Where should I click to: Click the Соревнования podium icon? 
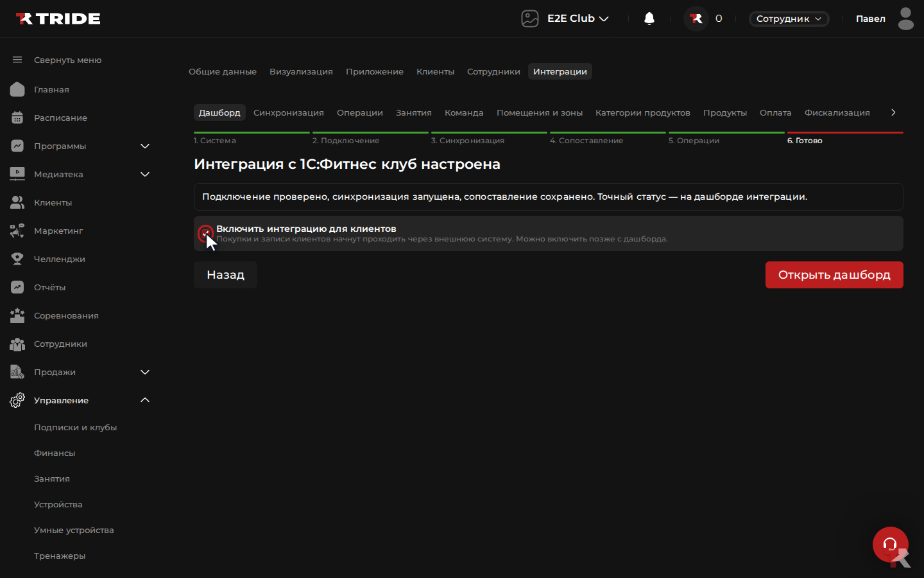click(17, 315)
